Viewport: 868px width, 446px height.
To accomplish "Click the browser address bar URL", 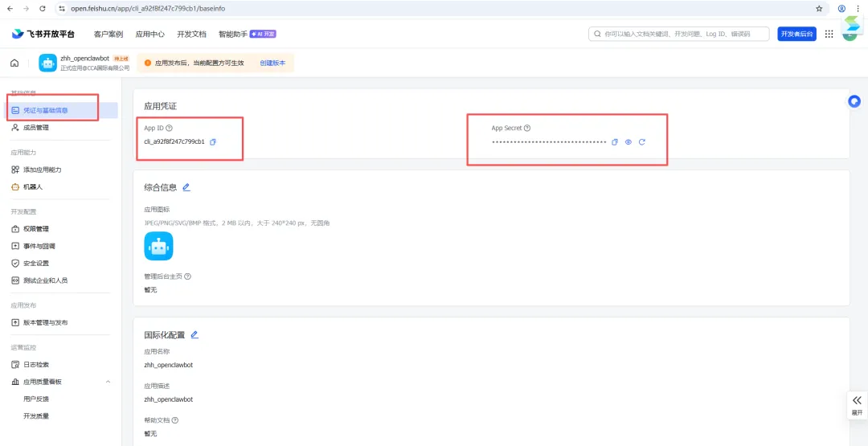I will pyautogui.click(x=148, y=9).
